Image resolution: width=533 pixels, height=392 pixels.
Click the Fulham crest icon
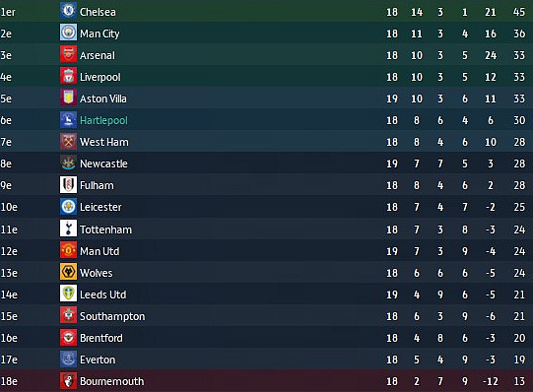tap(68, 185)
